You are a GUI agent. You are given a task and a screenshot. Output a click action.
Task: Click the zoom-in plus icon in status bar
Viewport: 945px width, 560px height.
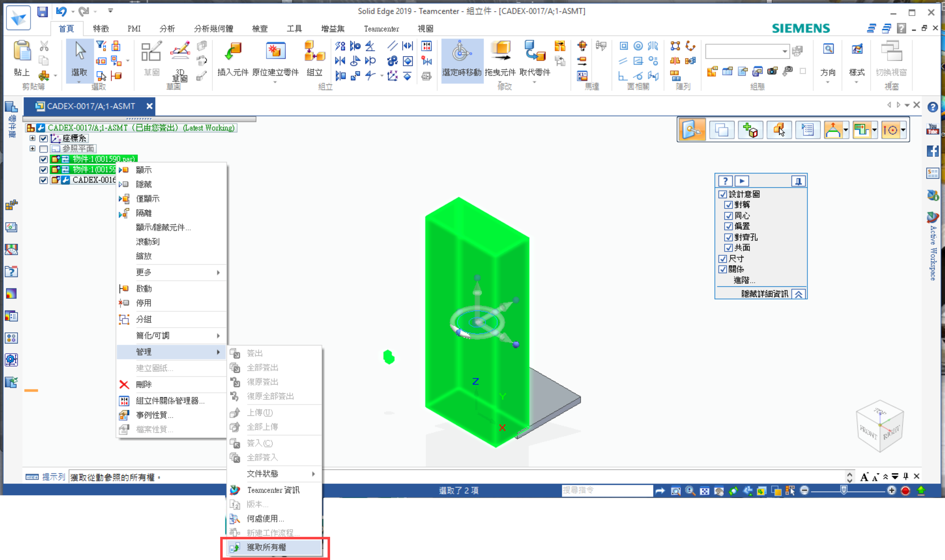tap(891, 491)
